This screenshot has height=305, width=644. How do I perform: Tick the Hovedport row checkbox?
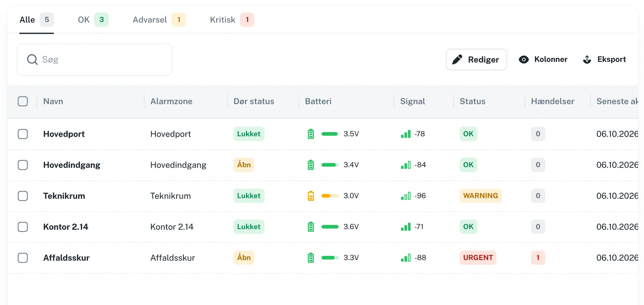(x=23, y=134)
